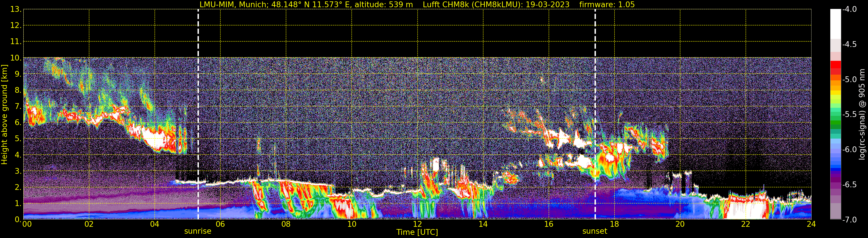Click the plot title 'LMU-MIM, Munich'

pos(233,5)
